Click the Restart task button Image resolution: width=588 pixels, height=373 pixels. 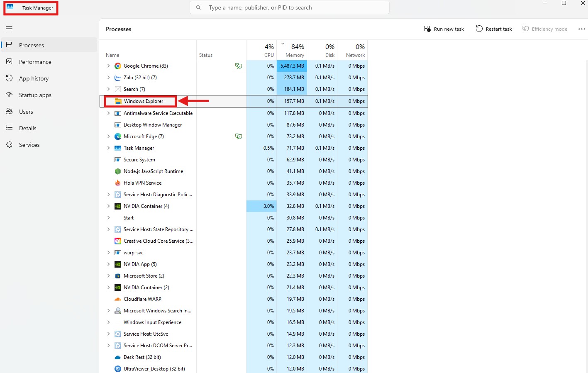(x=494, y=29)
